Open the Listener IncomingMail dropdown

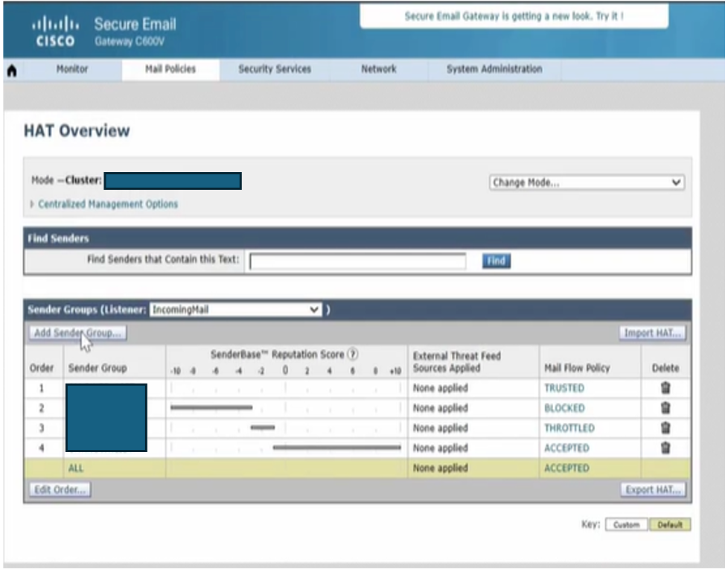point(236,310)
